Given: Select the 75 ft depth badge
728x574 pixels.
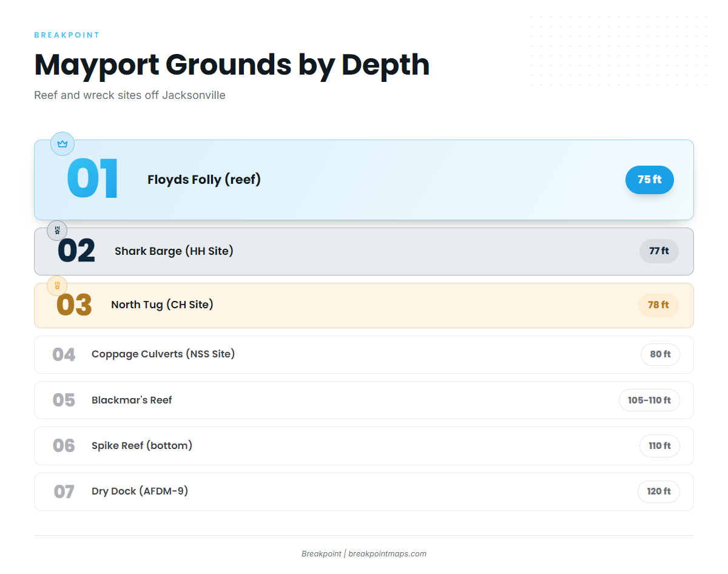Looking at the screenshot, I should pyautogui.click(x=650, y=180).
